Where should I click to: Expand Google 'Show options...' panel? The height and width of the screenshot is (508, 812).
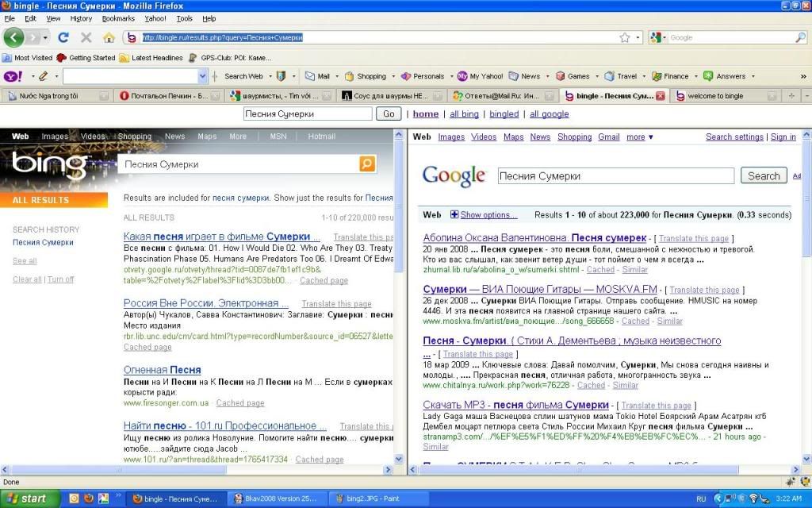484,215
